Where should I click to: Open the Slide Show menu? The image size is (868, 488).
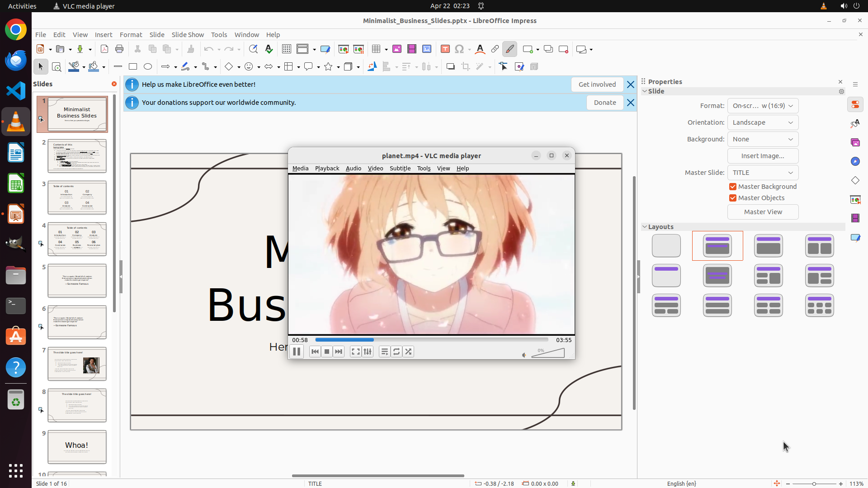188,35
